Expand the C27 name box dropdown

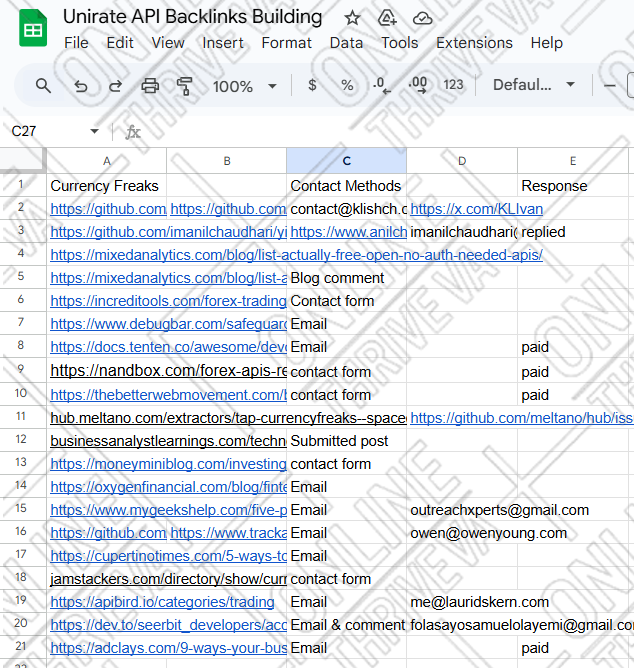click(94, 131)
